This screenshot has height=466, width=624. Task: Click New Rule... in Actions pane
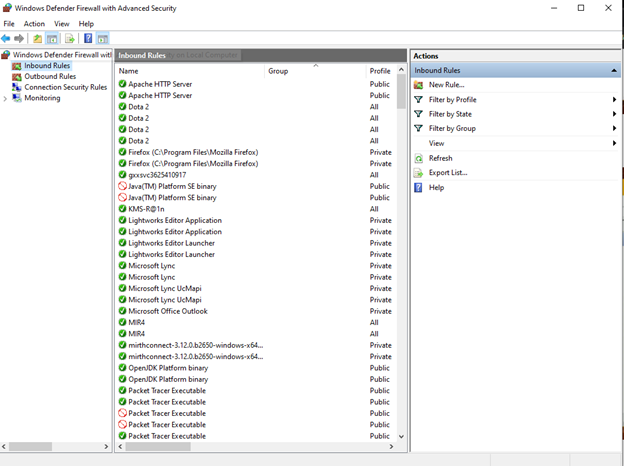[447, 85]
